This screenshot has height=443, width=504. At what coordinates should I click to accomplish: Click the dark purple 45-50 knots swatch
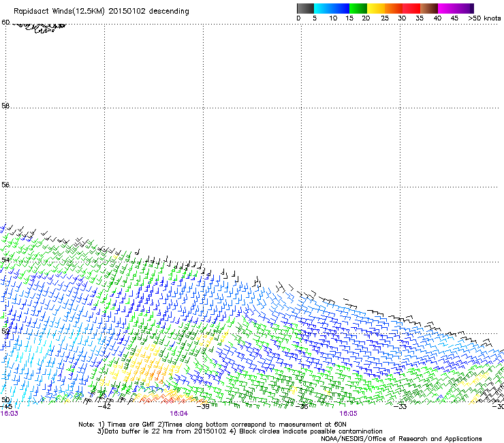[464, 8]
